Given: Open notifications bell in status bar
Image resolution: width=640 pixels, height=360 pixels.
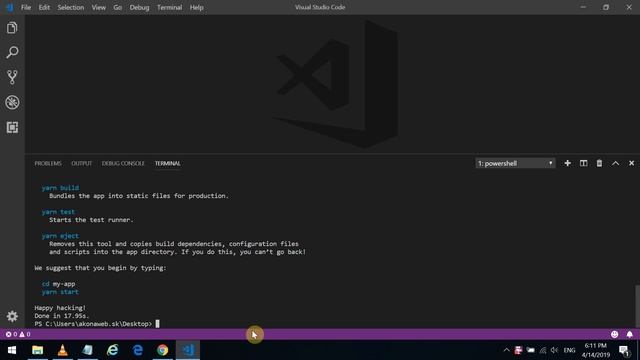Looking at the screenshot, I should point(629,334).
